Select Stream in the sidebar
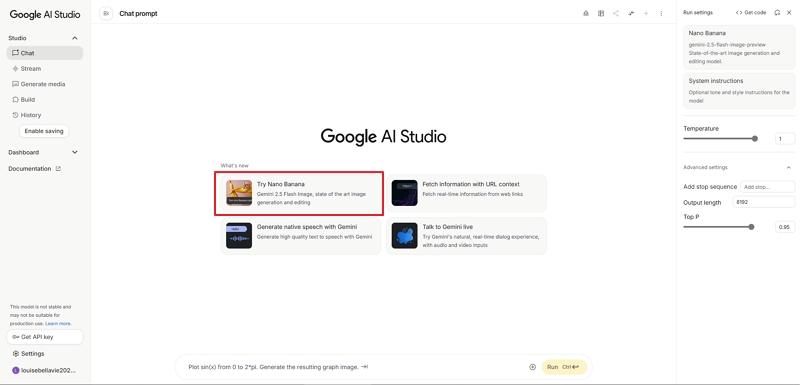The width and height of the screenshot is (800, 385). coord(45,68)
